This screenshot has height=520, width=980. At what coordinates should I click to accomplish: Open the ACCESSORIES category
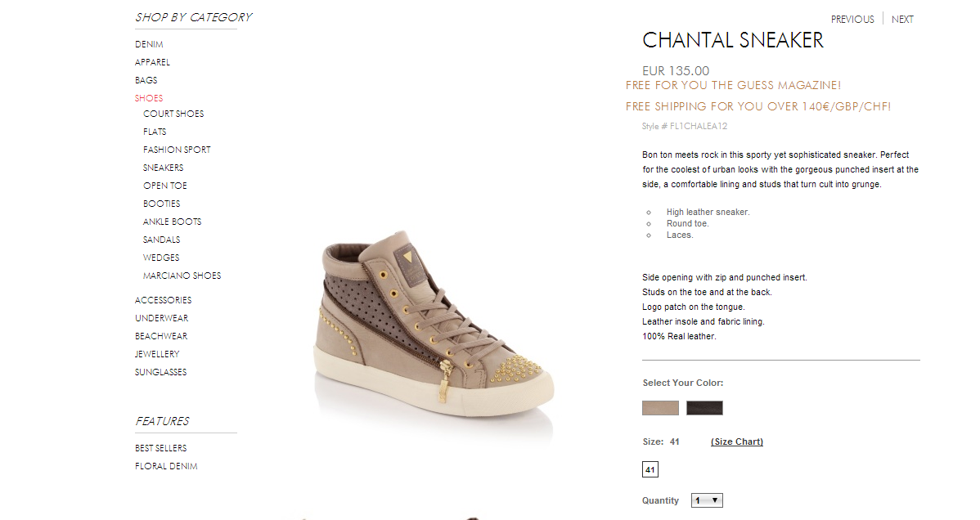(x=163, y=301)
